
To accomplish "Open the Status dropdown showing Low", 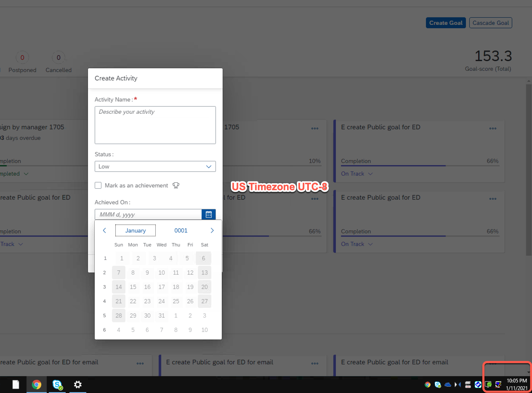I will coord(155,166).
